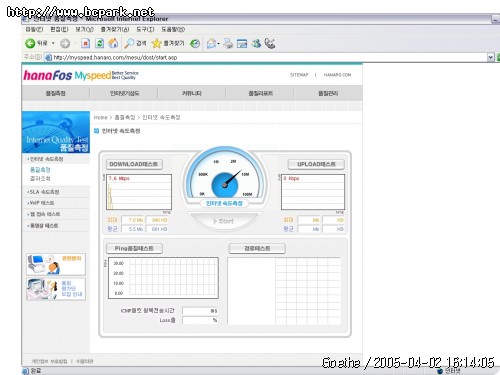The height and width of the screenshot is (375, 500).
Task: Click the Messenger people toolbar icon
Action: tap(256, 43)
